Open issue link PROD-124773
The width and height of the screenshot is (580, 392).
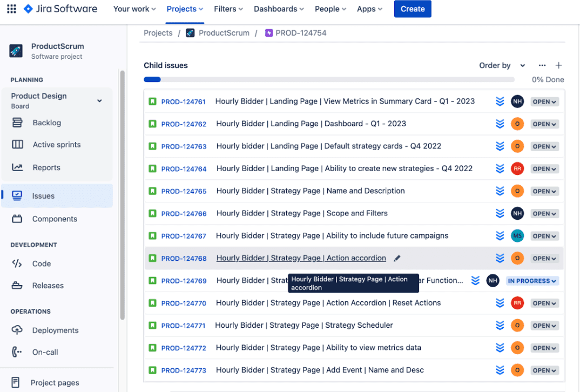tap(184, 370)
